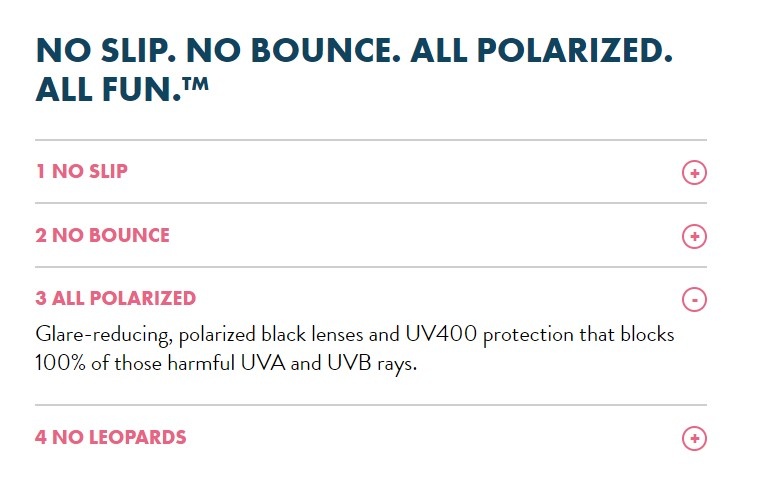Click '100%' in the polarized description
Image resolution: width=770 pixels, height=502 pixels.
tap(60, 363)
